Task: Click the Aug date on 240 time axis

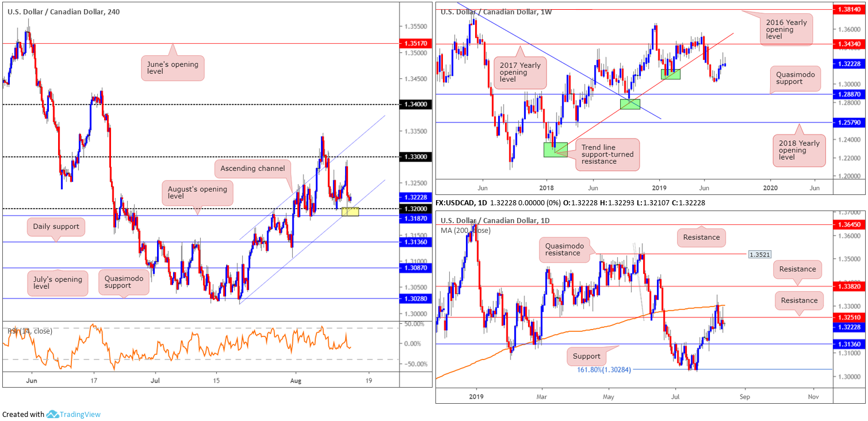Action: [x=296, y=380]
